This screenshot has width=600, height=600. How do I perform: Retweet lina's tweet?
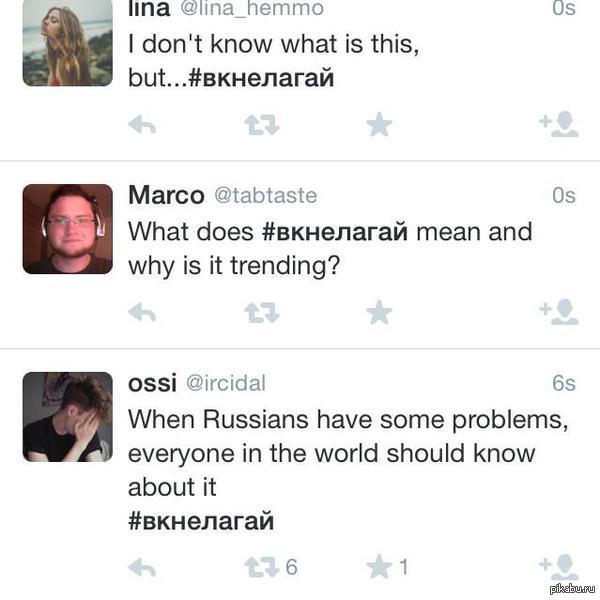tap(262, 124)
